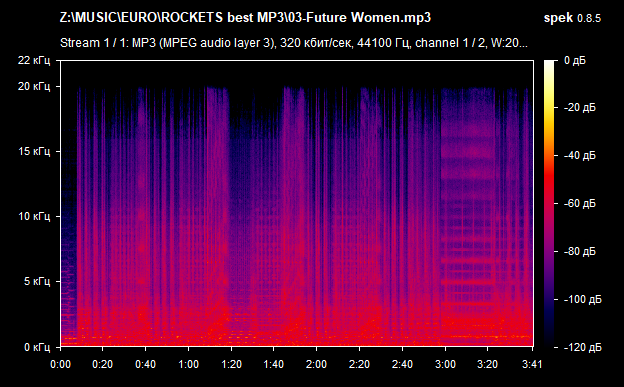Click the stream info line 'Stream 1 / 1: MP3...'
This screenshot has height=387, width=624.
(294, 43)
